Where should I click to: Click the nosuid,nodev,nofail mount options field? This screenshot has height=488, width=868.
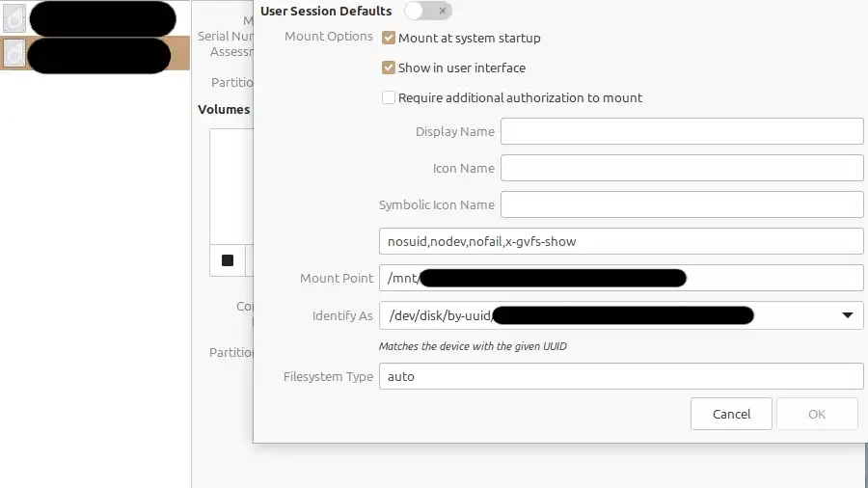(x=620, y=241)
